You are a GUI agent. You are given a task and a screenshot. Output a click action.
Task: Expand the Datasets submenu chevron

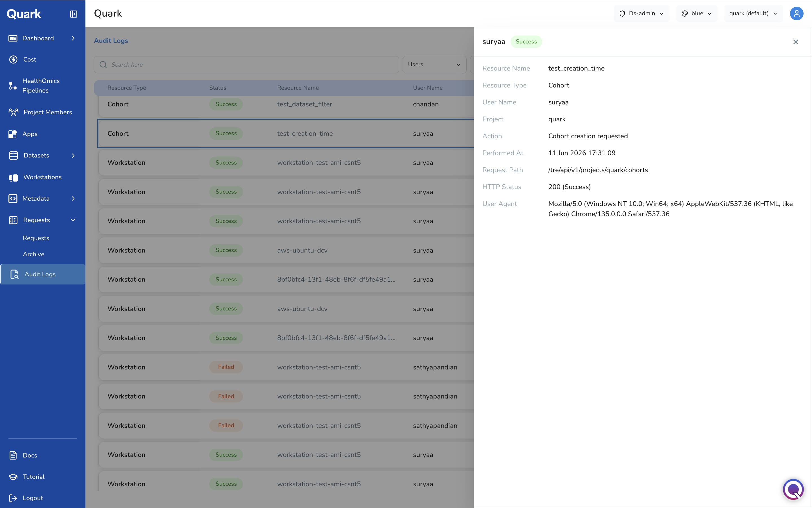coord(73,156)
